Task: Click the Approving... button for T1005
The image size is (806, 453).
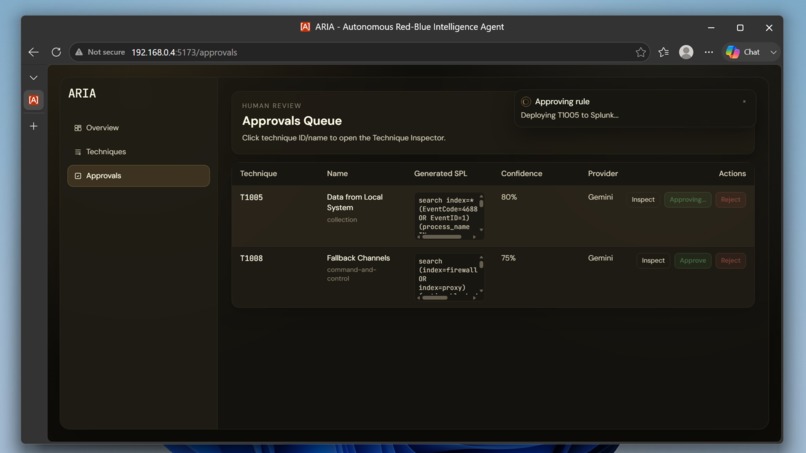Action: (x=688, y=200)
